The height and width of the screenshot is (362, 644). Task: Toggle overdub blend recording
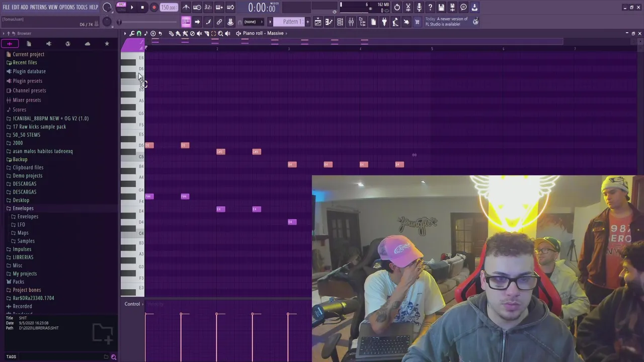[219, 7]
